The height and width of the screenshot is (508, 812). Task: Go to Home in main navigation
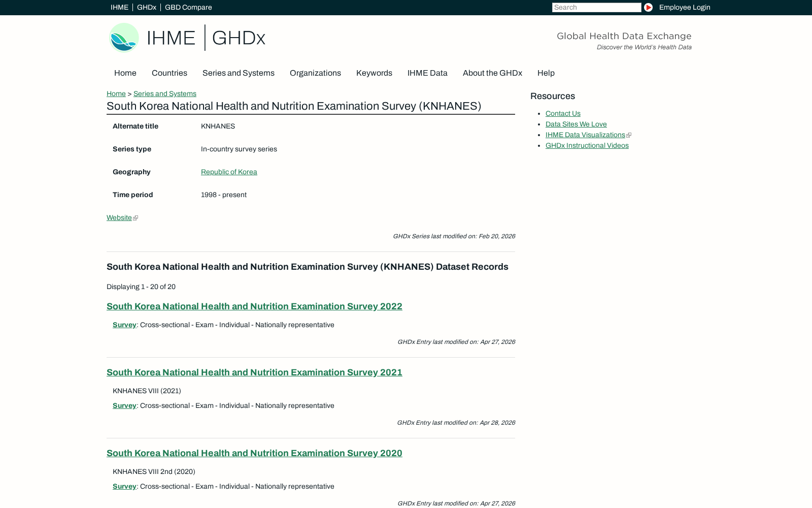(x=125, y=73)
